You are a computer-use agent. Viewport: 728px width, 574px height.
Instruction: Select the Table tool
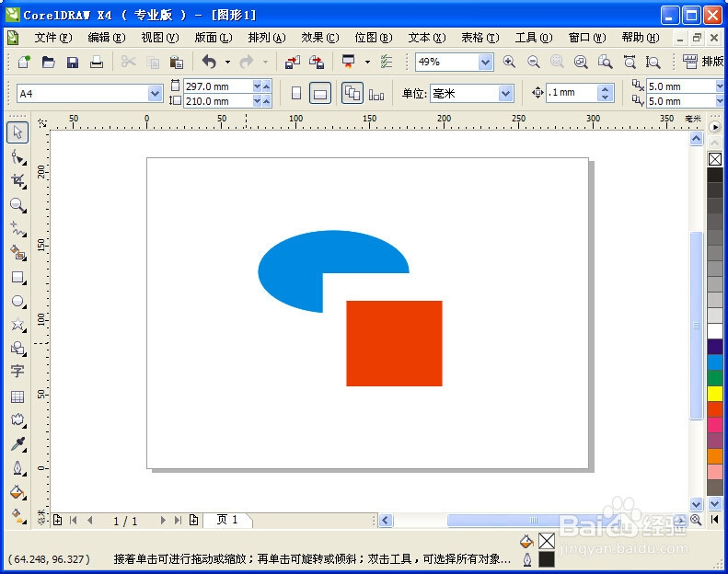(17, 396)
